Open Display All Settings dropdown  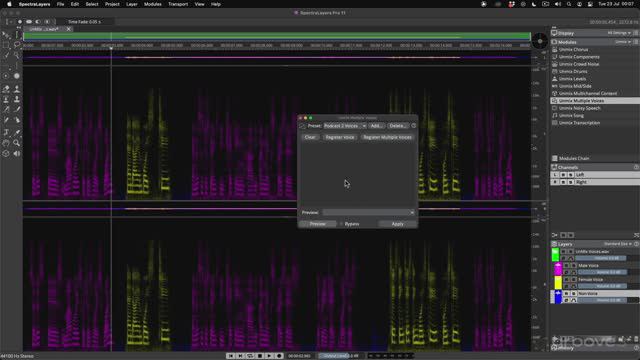619,33
